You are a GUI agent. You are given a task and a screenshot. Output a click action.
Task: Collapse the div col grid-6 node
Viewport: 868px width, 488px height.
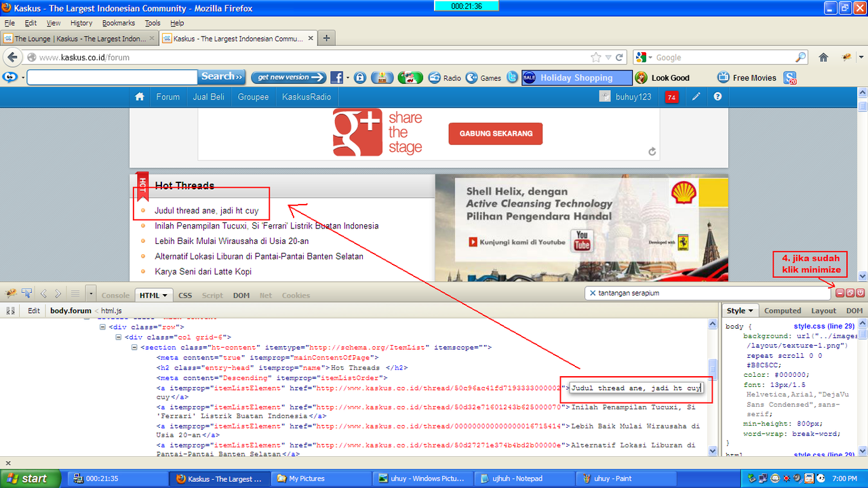click(119, 337)
